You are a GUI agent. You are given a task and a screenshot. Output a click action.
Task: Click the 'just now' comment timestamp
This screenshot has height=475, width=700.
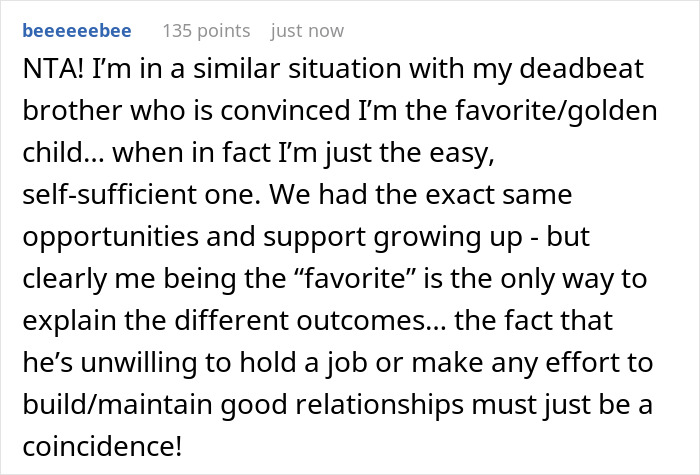[307, 31]
